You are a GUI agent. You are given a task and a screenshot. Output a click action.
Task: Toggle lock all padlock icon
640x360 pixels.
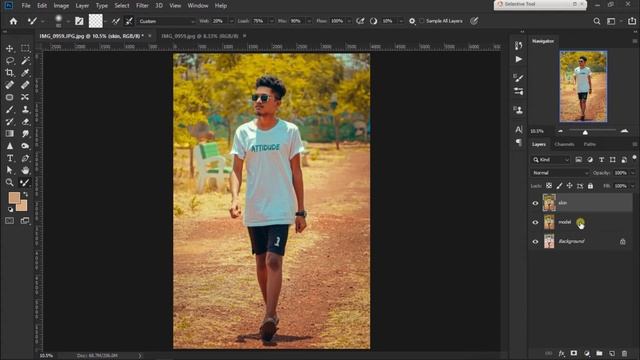pyautogui.click(x=590, y=186)
